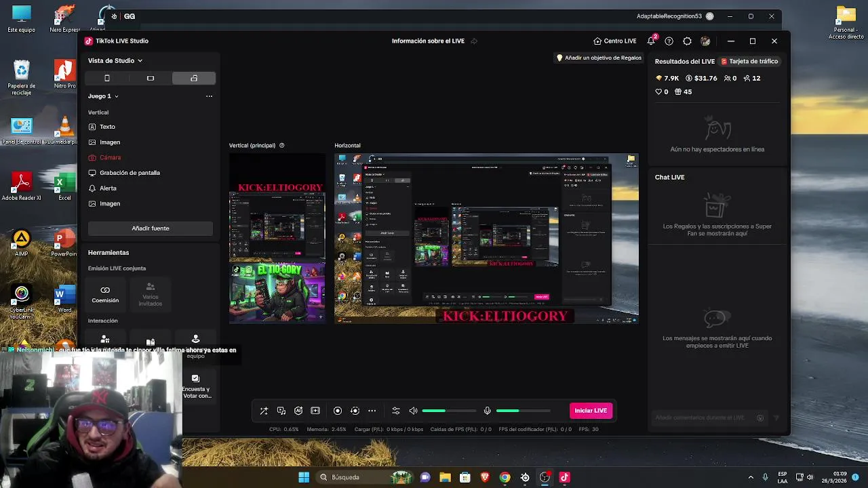Switch to the vertical phone layout
Viewport: 868px width, 488px height.
pyautogui.click(x=106, y=78)
